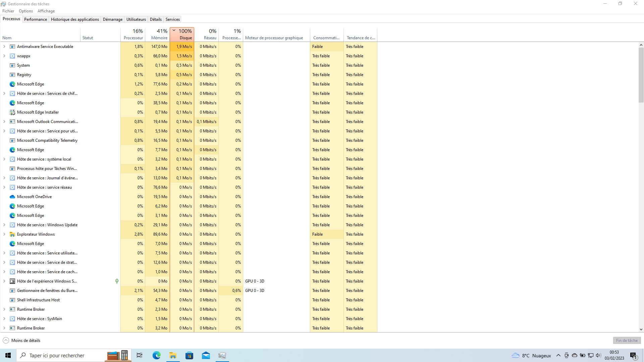Image resolution: width=644 pixels, height=362 pixels.
Task: Open the weather widget showing 8°C Nuageux
Action: click(531, 356)
